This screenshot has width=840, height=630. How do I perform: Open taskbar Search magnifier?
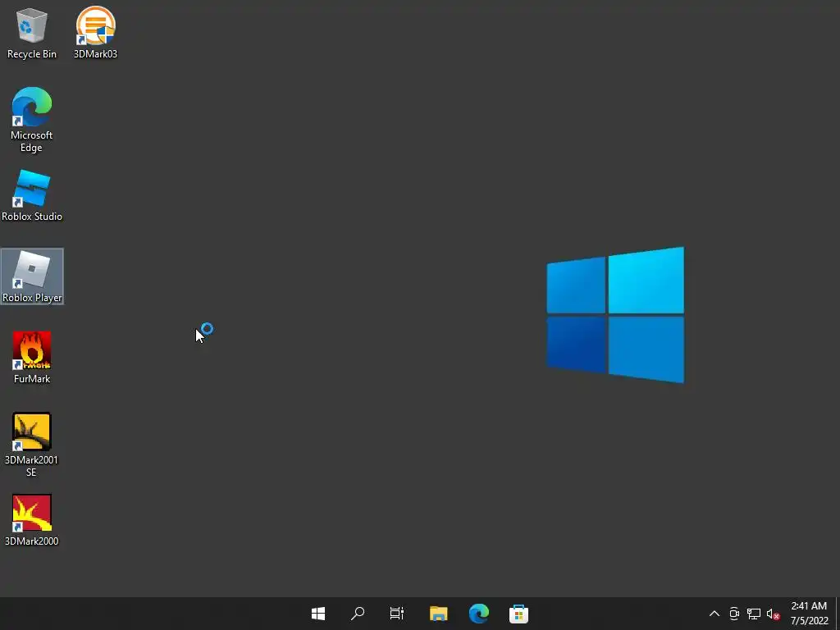358,614
